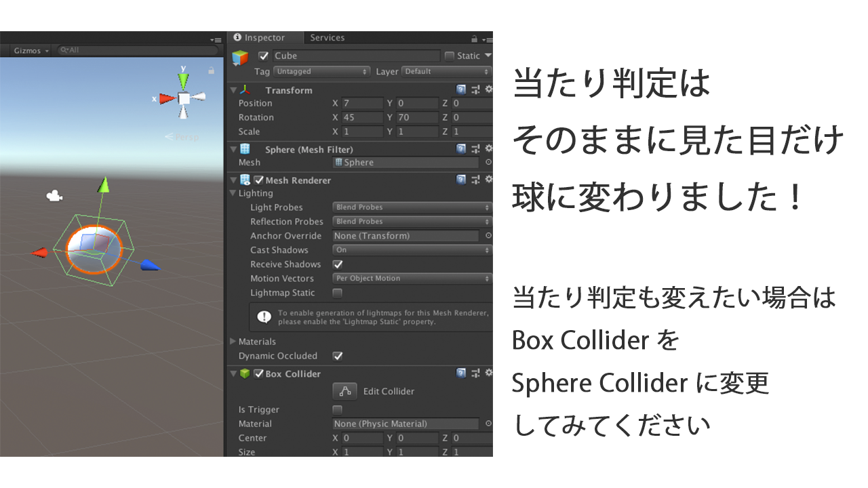
Task: Uncheck Receive Shadows
Action: (x=338, y=264)
